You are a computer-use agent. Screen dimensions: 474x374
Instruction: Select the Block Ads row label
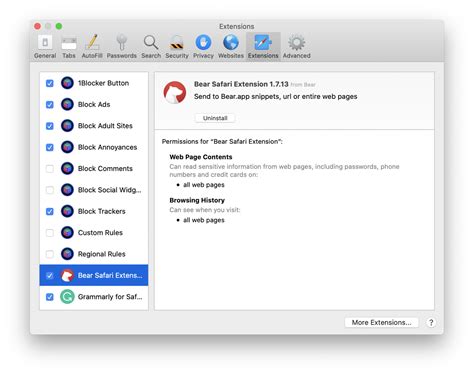(94, 104)
